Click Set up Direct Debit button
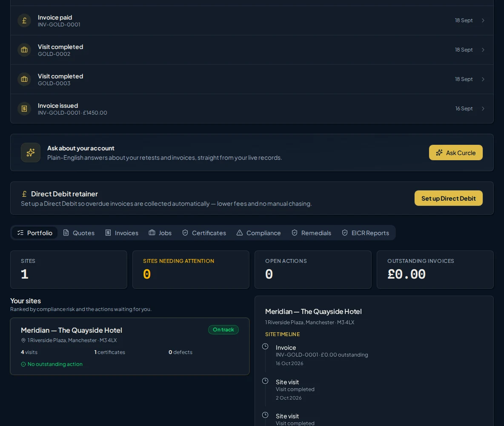The image size is (504, 426). 448,198
